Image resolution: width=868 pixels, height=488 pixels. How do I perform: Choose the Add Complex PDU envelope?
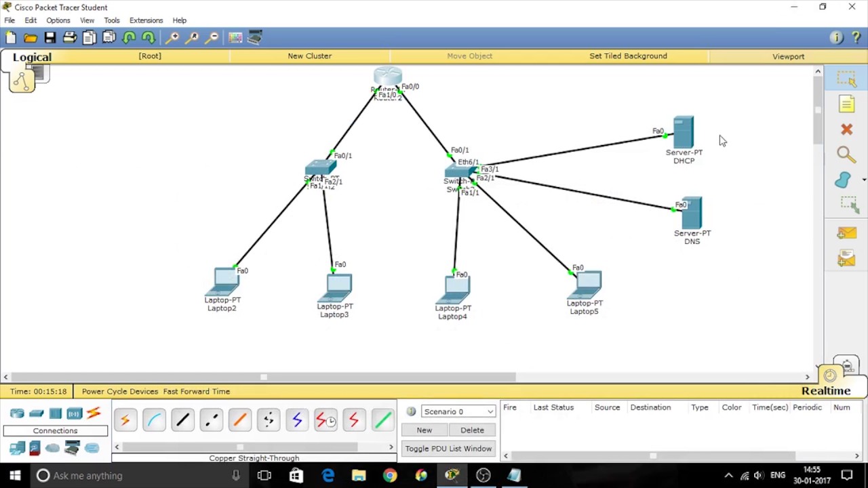pyautogui.click(x=846, y=258)
